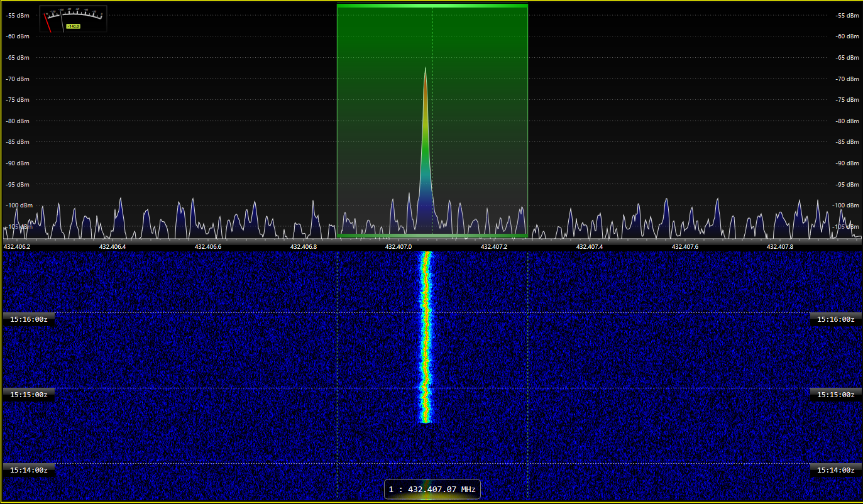Click the top edge bar of green filter passband

(x=432, y=5)
